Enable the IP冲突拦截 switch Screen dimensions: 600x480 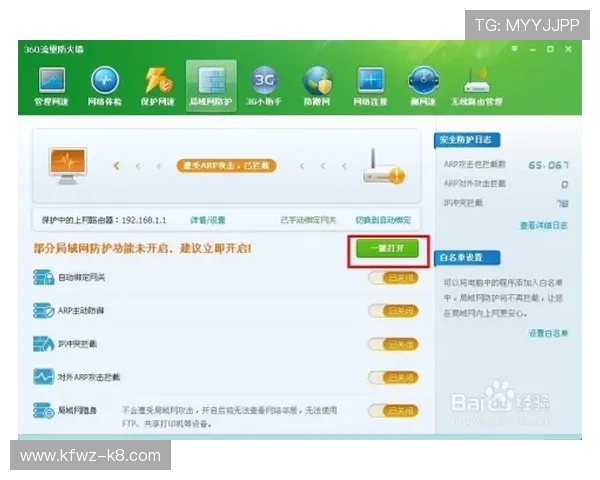pyautogui.click(x=393, y=344)
